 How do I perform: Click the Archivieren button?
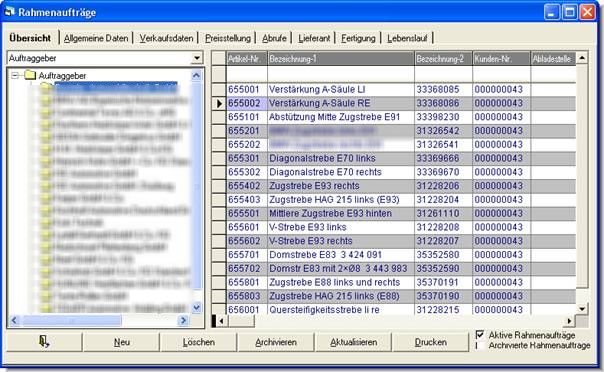276,342
